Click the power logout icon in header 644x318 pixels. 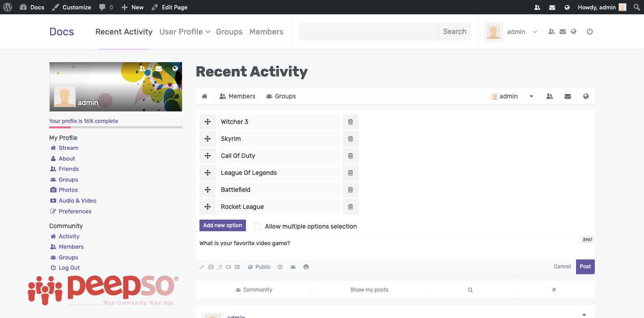tap(590, 31)
